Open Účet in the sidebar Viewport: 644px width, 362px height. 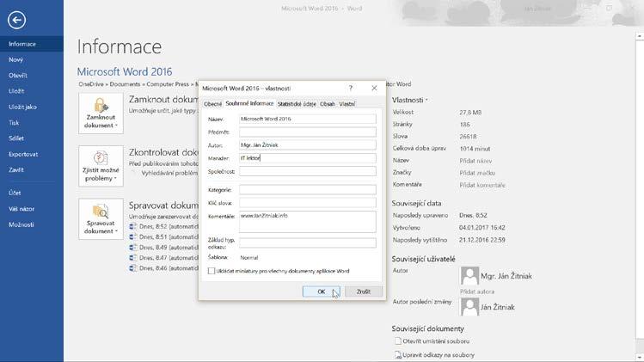(x=32, y=193)
